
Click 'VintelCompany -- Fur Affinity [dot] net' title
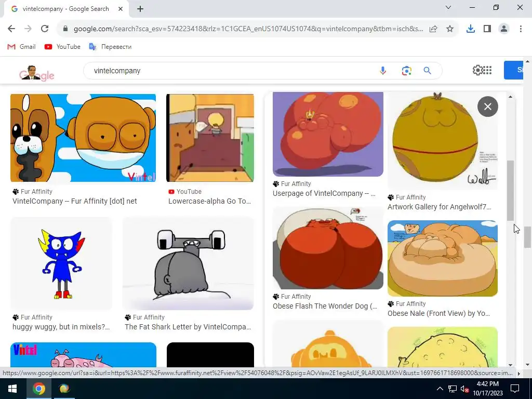point(75,201)
